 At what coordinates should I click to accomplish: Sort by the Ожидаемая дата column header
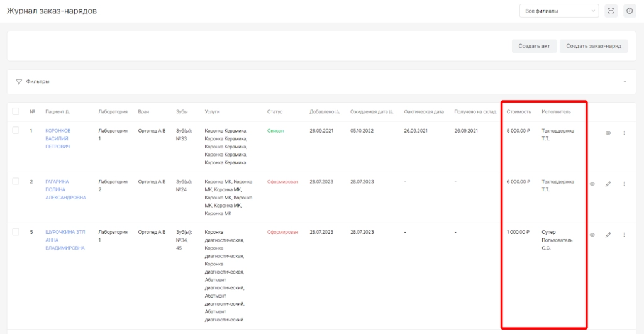point(372,112)
